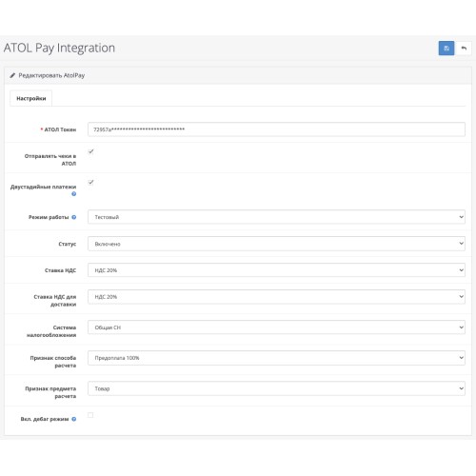This screenshot has width=476, height=476.
Task: Open the Ставка НДС dropdown
Action: (276, 270)
